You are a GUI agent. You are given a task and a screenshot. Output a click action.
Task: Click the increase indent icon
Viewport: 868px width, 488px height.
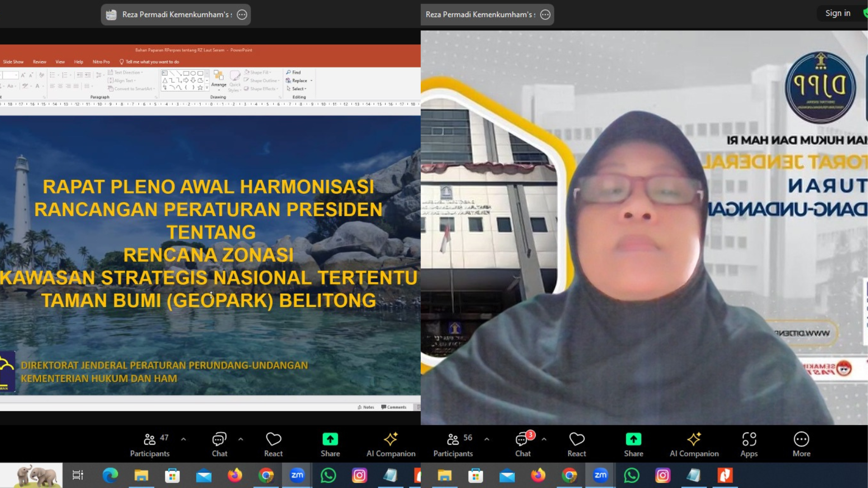(88, 75)
